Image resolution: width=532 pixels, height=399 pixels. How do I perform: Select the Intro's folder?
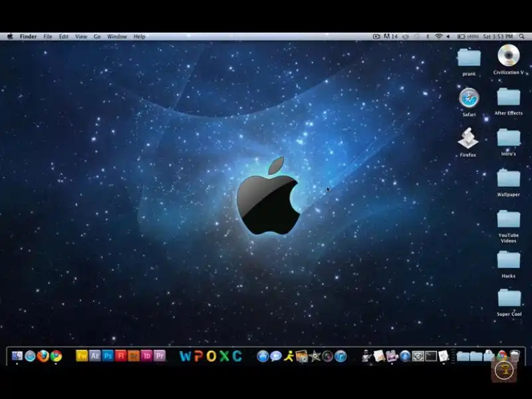(x=508, y=142)
